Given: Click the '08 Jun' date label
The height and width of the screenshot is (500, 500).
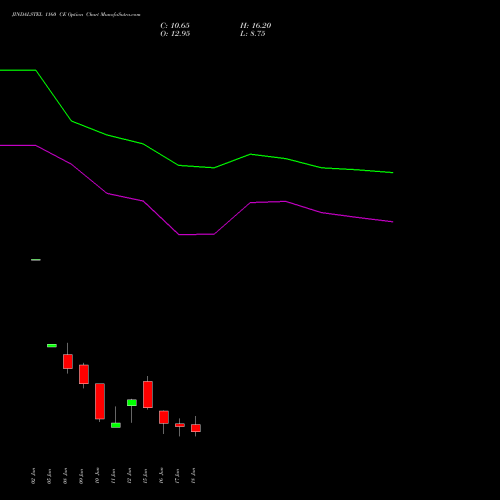Looking at the screenshot, I should [x=65, y=476].
